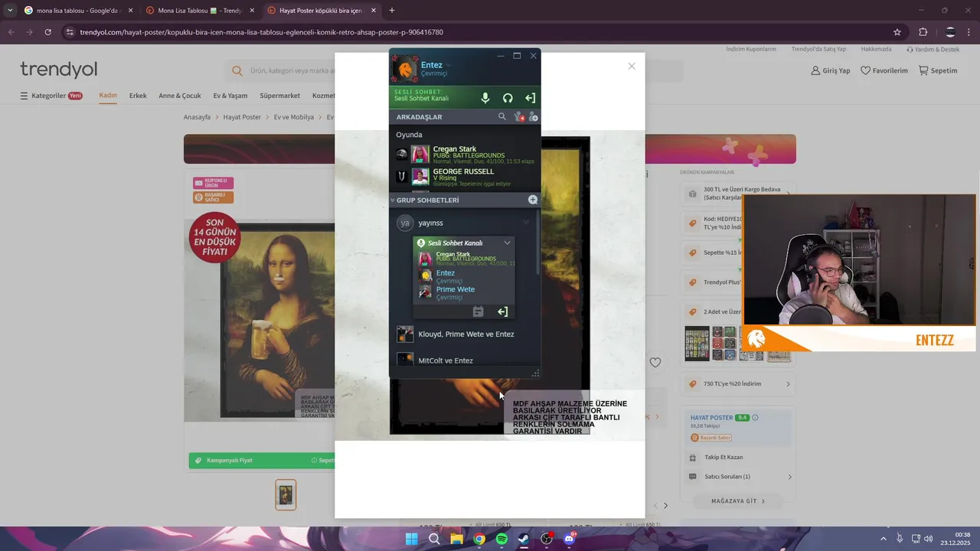Click Anasayfa breadcrumb link
Screen dimensions: 980x551
197,117
